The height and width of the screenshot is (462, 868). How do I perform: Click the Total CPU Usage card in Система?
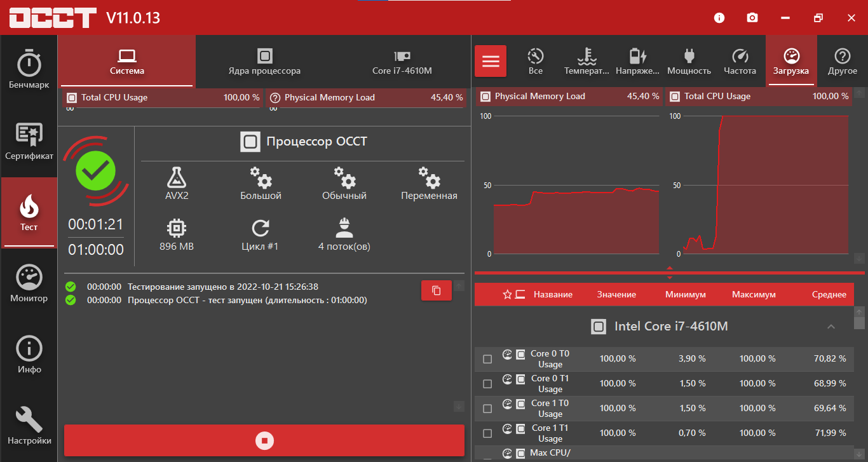163,98
